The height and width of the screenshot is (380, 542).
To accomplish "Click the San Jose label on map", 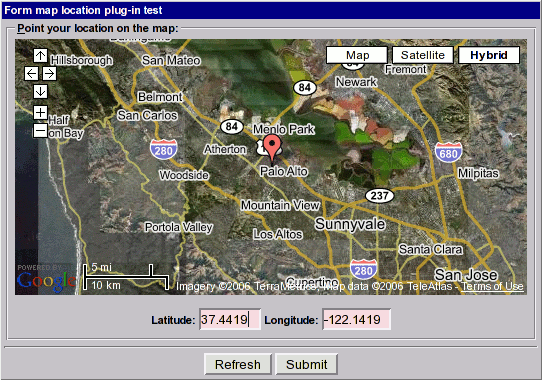I will (466, 275).
